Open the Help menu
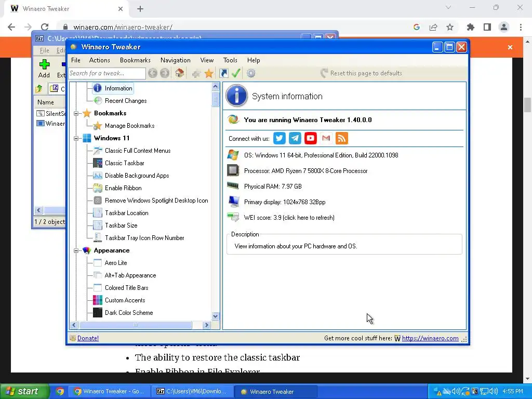Image resolution: width=532 pixels, height=399 pixels. point(254,60)
